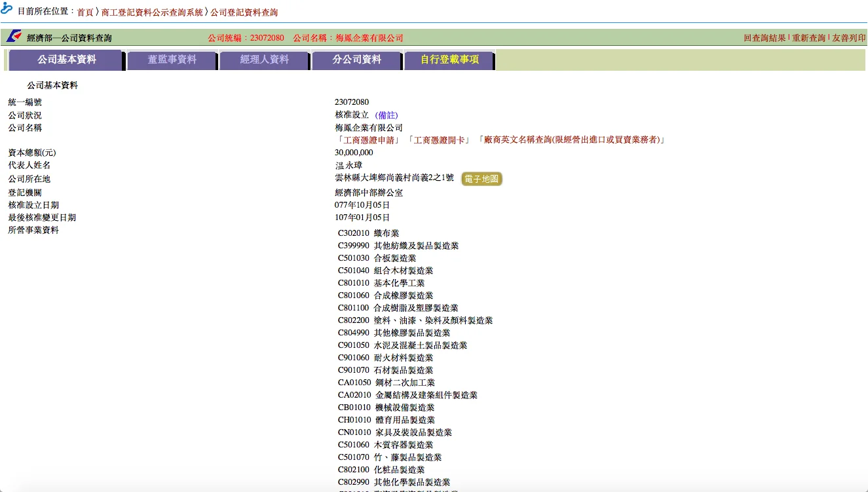Screen dimensions: 868x492
Task: Open the (備註) note link
Action: click(387, 115)
